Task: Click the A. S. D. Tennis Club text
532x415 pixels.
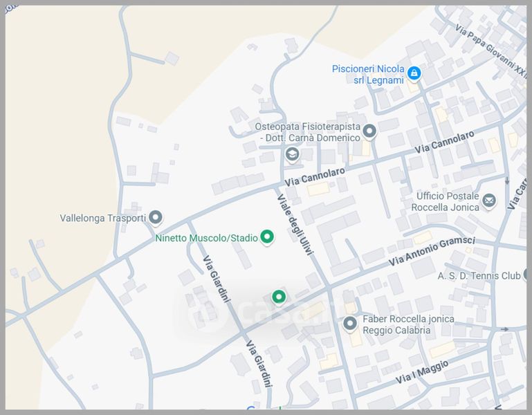Action: (479, 276)
